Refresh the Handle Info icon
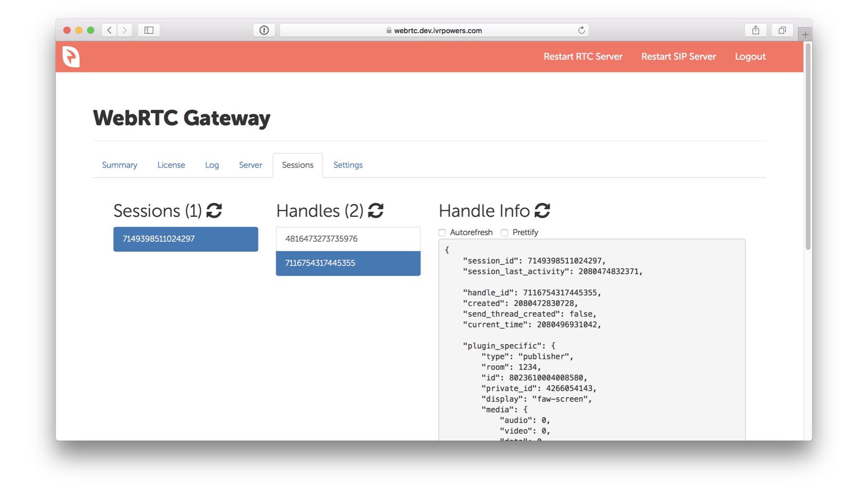The image size is (868, 488). 542,211
